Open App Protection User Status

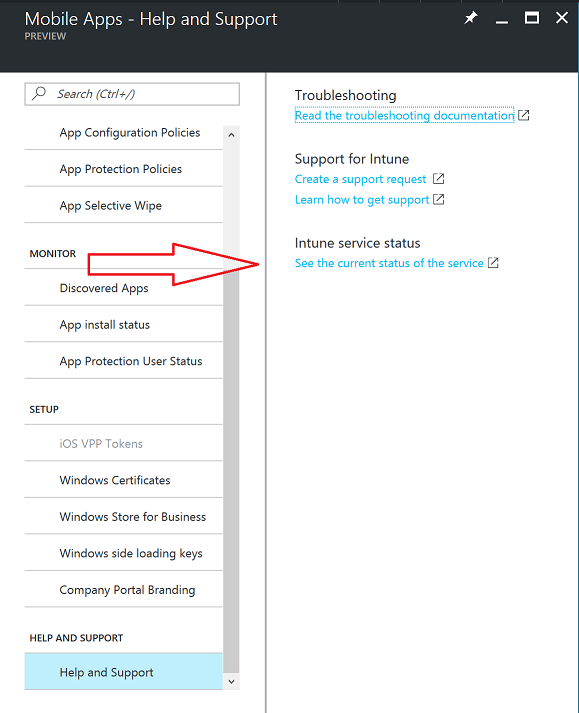pyautogui.click(x=123, y=361)
